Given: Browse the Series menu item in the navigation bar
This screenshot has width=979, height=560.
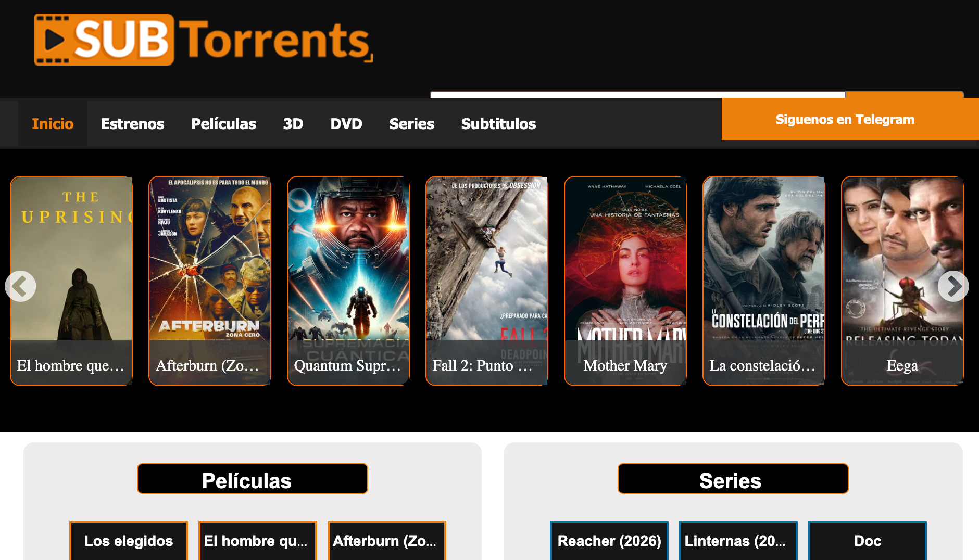Looking at the screenshot, I should (411, 124).
